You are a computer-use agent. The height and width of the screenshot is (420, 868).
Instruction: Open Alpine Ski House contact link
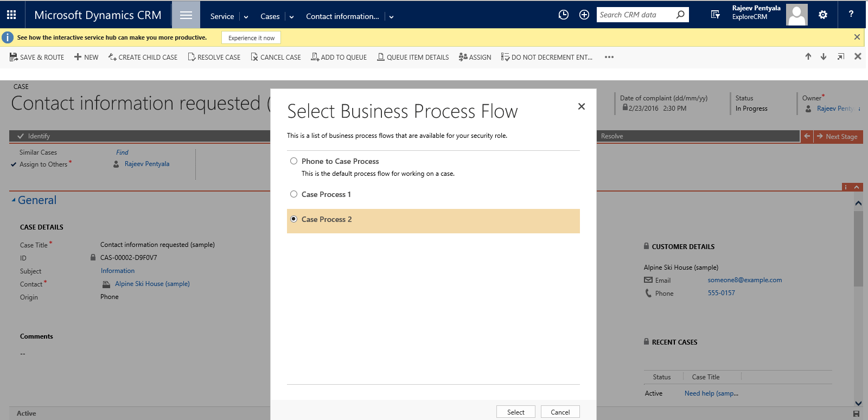[152, 284]
